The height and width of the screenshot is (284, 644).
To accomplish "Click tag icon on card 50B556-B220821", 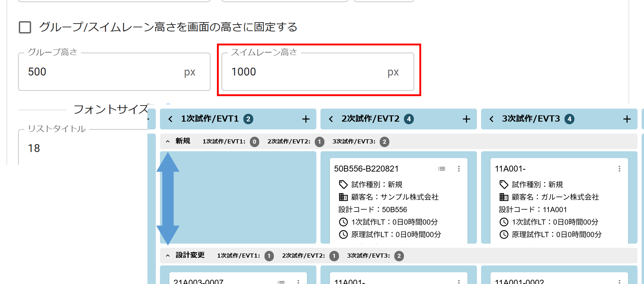I will point(343,184).
